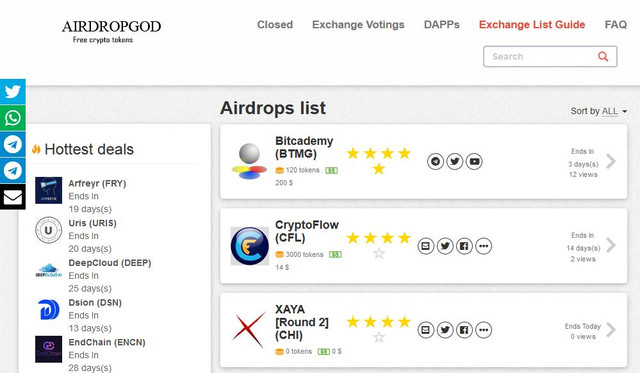Open XAYA's Twitter icon
Viewport: 640px width, 373px height.
(x=445, y=330)
